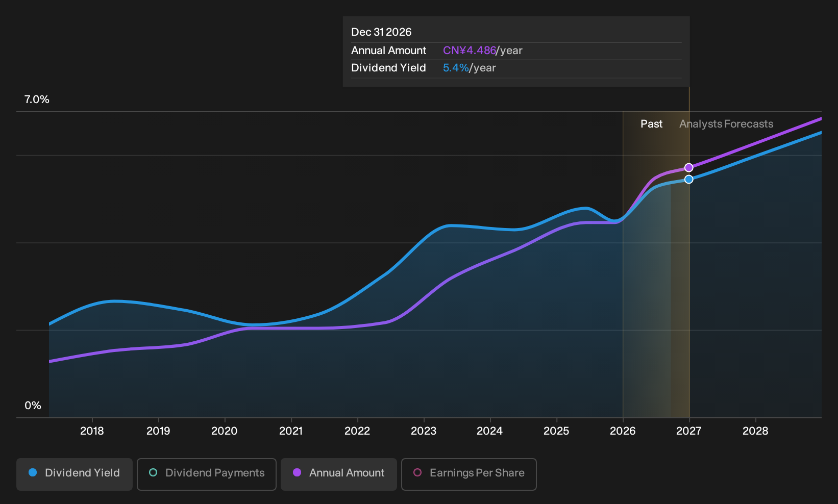Image resolution: width=838 pixels, height=504 pixels.
Task: Click the 2018 axis label
Action: point(92,431)
